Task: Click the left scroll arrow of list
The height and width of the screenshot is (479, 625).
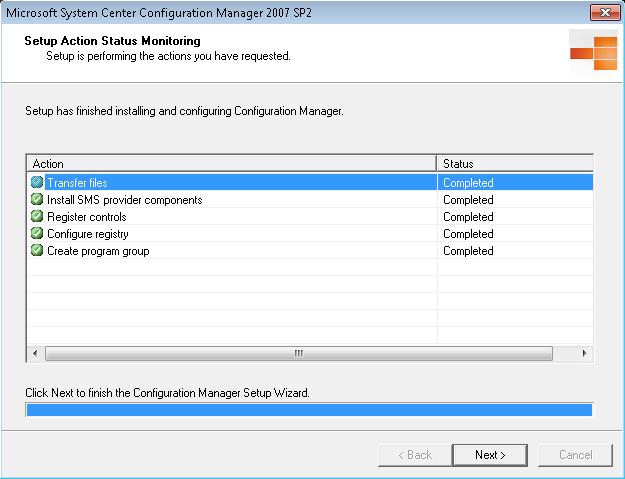Action: pyautogui.click(x=35, y=353)
